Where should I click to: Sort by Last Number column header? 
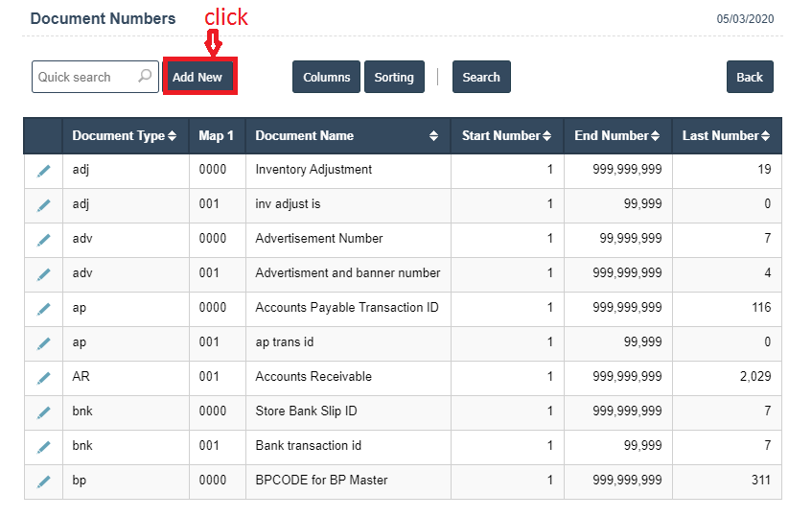(726, 136)
